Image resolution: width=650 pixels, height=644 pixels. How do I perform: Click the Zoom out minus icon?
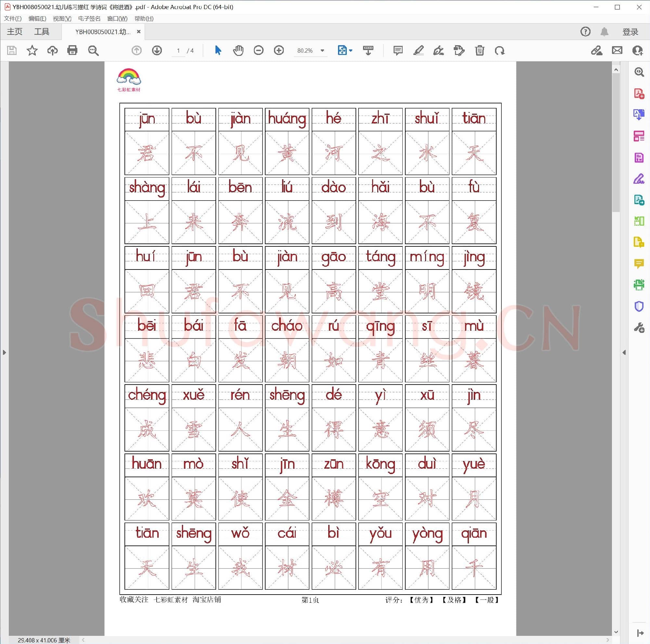258,50
